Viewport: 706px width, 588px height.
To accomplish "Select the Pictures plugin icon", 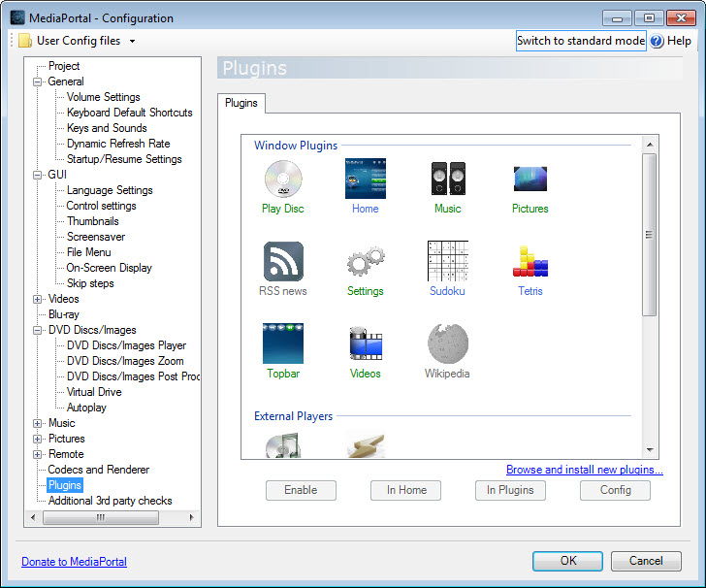I will (x=529, y=179).
